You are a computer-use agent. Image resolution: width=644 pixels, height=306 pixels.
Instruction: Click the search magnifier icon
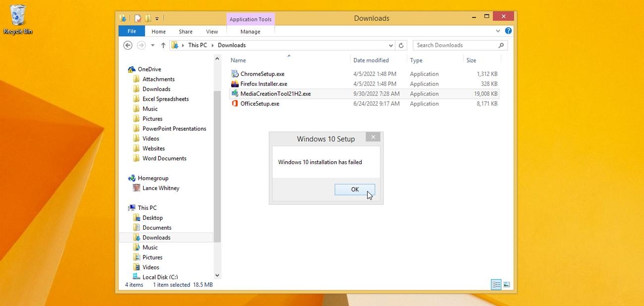point(501,45)
